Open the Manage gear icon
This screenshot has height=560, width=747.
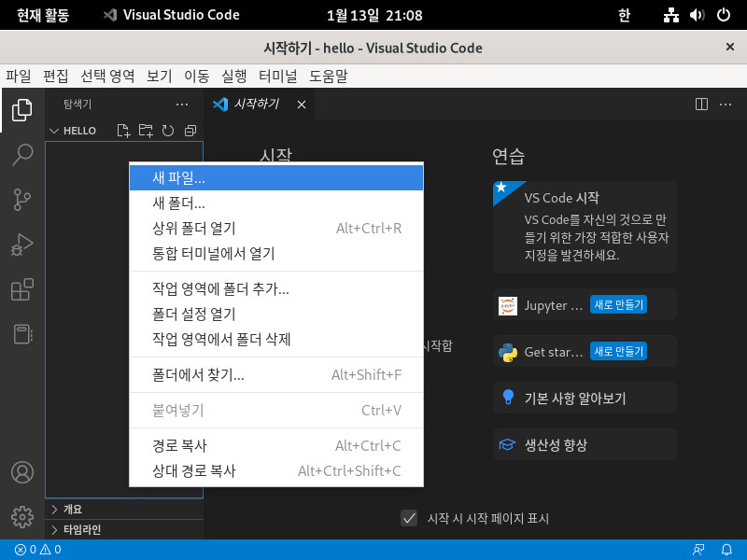click(x=21, y=517)
